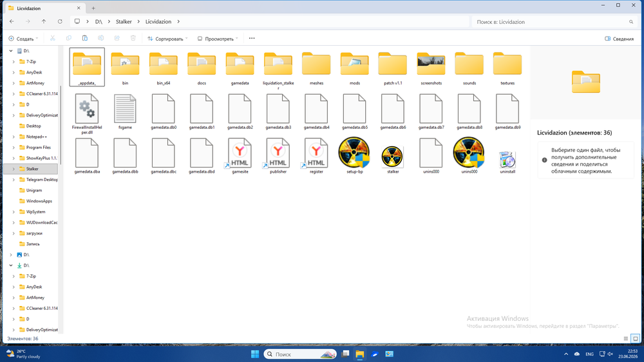Collapse the top D:\ drive node

click(x=11, y=51)
